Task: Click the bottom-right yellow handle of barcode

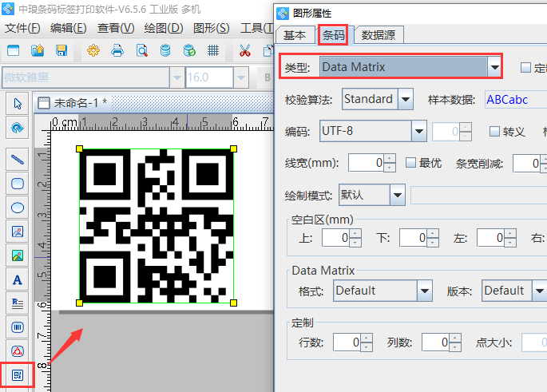Action: click(x=233, y=303)
